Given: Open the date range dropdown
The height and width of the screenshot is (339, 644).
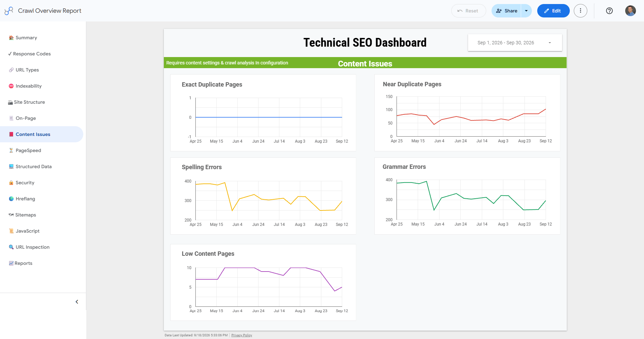Looking at the screenshot, I should (515, 43).
